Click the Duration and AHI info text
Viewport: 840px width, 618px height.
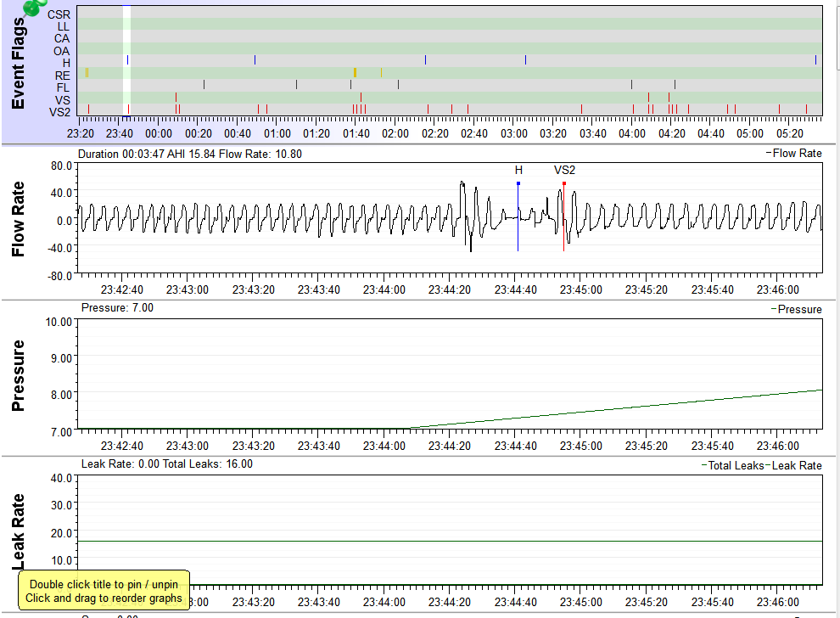[189, 154]
